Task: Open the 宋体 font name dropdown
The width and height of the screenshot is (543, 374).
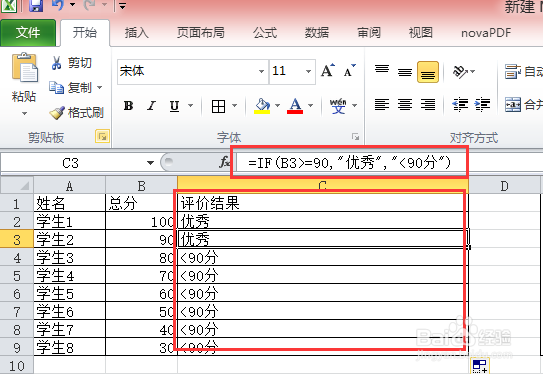Action: 261,71
